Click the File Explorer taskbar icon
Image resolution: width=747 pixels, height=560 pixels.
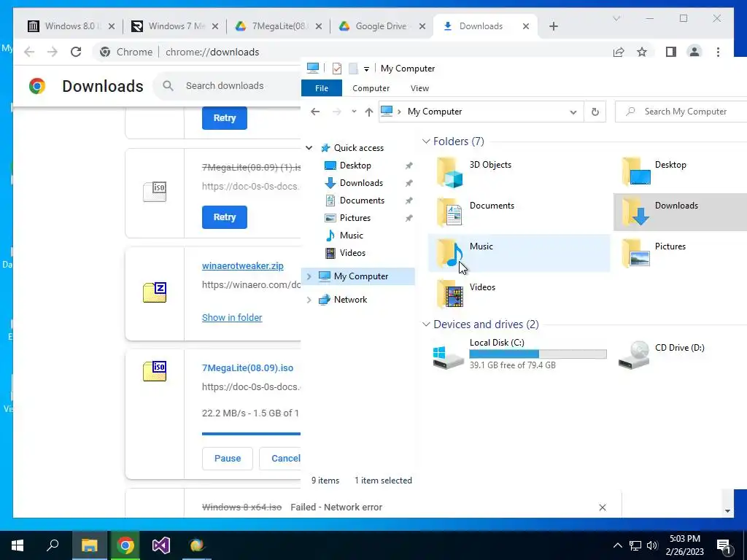tap(89, 545)
